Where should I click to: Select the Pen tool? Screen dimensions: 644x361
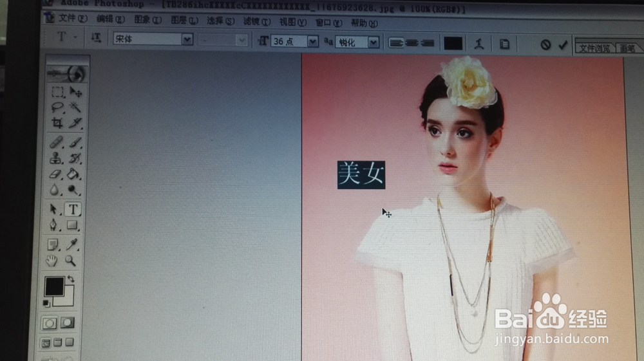point(53,225)
